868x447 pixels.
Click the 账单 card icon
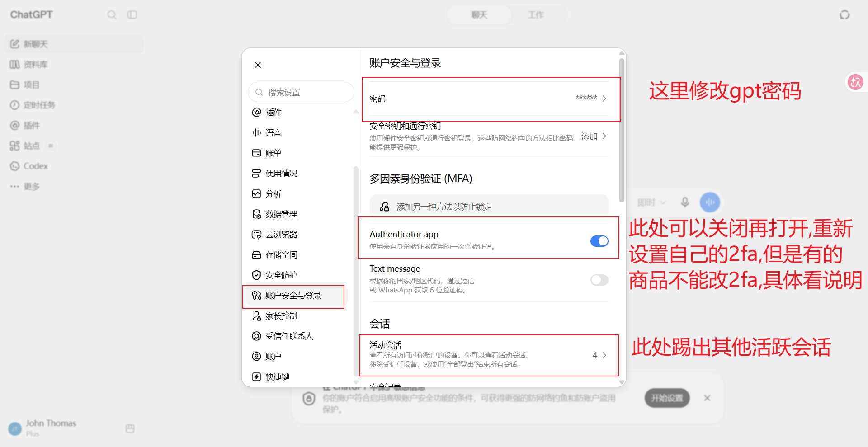[x=256, y=153]
